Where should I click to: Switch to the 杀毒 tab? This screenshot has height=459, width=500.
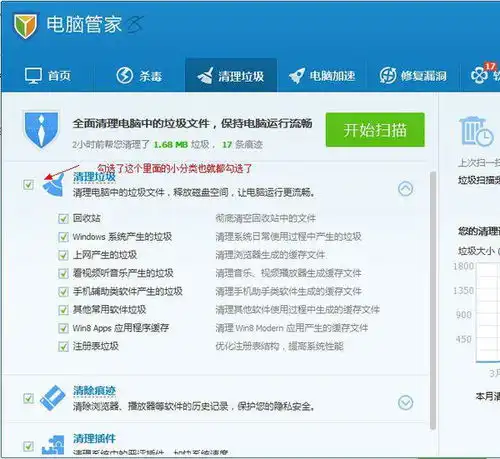tap(139, 76)
